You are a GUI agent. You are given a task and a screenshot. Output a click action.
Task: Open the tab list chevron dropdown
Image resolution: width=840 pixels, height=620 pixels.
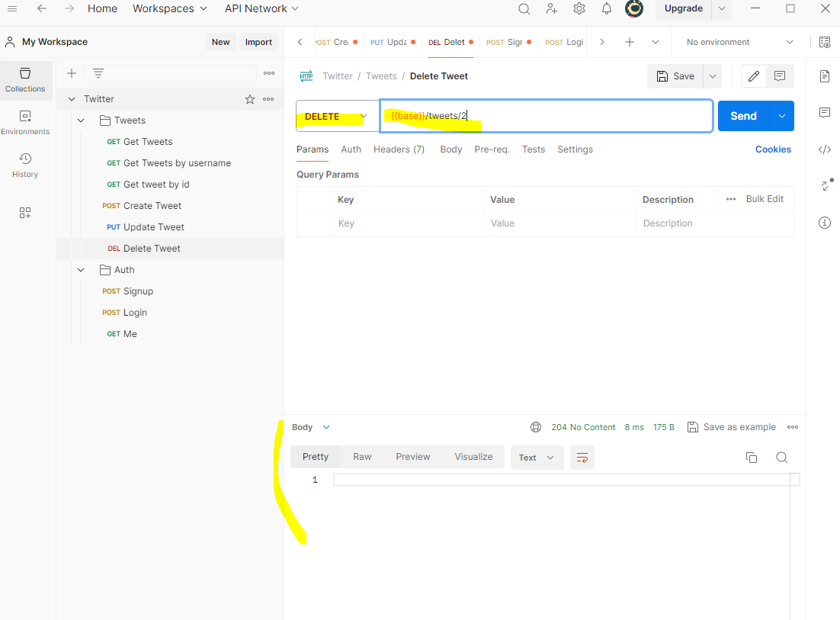click(656, 42)
